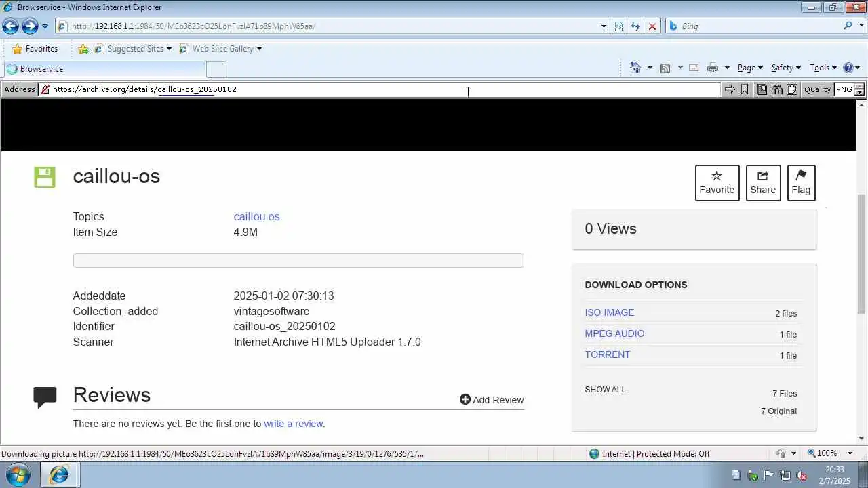
Task: Open a new tab with the blank tab button
Action: (216, 69)
